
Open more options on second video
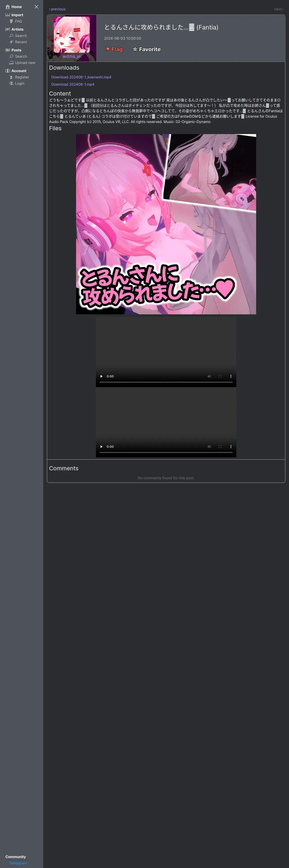(231, 446)
